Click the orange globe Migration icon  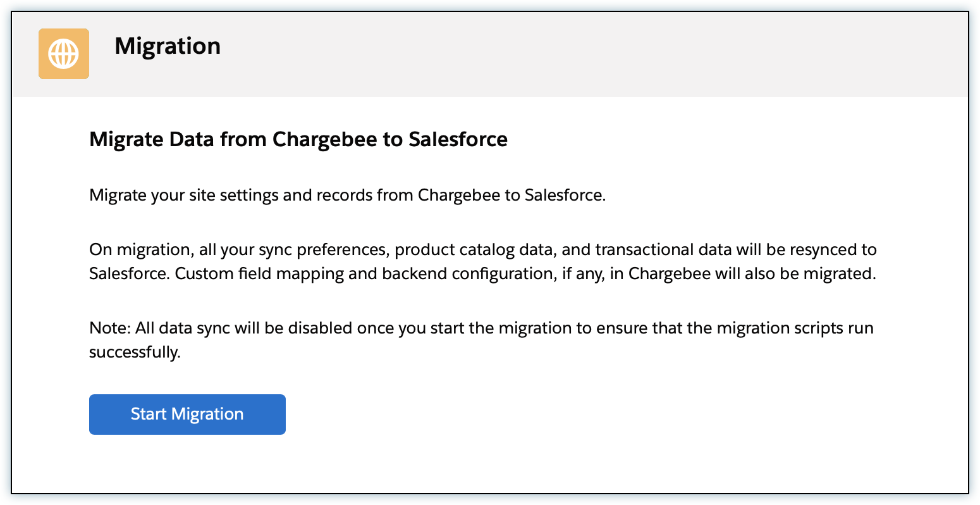click(x=64, y=54)
